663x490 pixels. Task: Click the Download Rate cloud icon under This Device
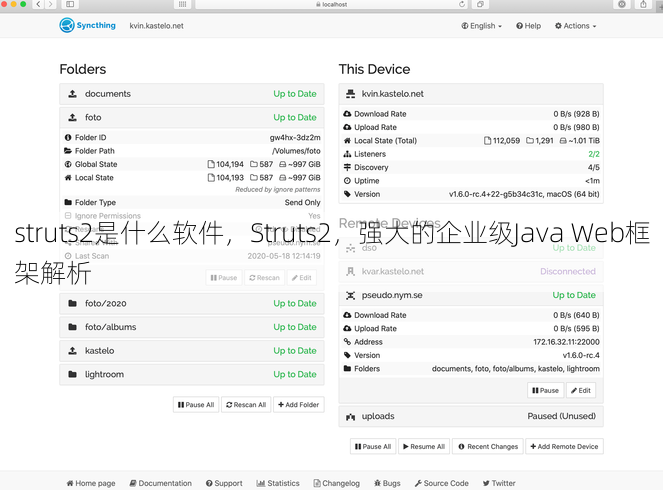click(347, 114)
